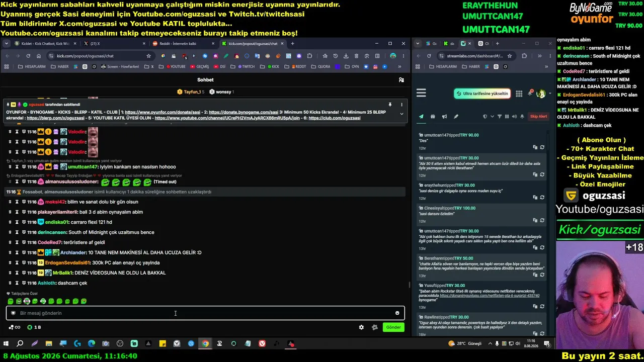Open the Streamlabs apps grid icon
The image size is (644, 362).
[519, 94]
